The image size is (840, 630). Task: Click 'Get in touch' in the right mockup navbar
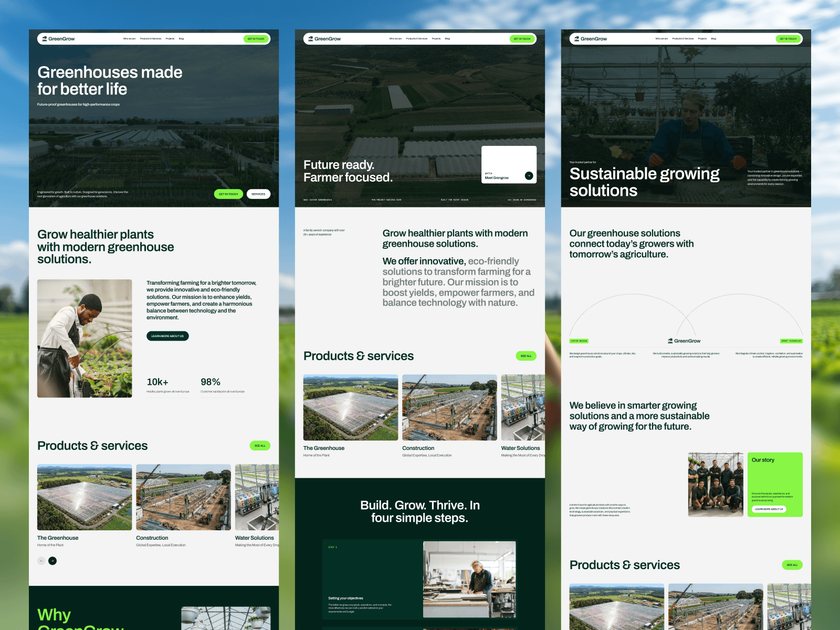pyautogui.click(x=788, y=39)
